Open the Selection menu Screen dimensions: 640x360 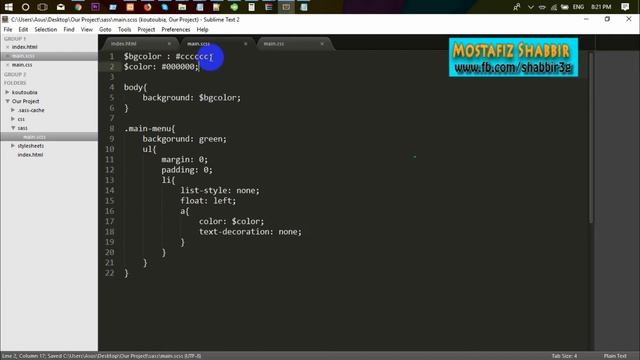46,29
